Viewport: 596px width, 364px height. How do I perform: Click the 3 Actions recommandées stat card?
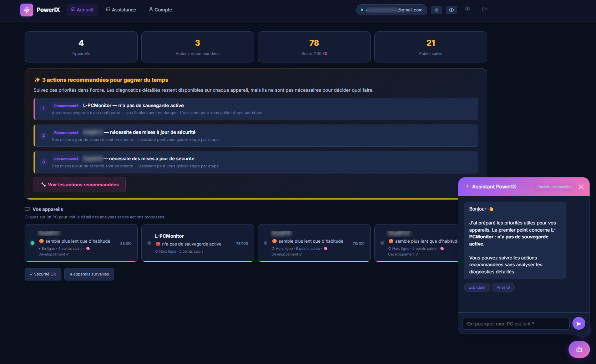(x=198, y=47)
